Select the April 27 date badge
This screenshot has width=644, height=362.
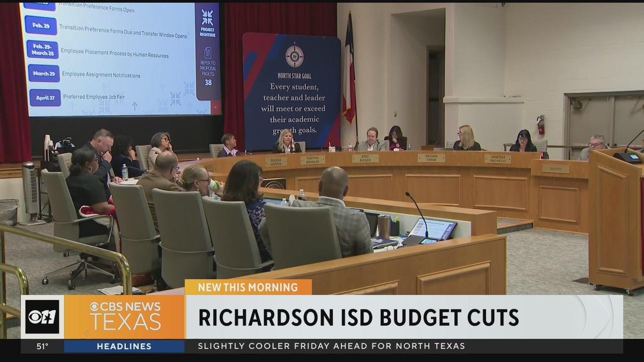[45, 98]
